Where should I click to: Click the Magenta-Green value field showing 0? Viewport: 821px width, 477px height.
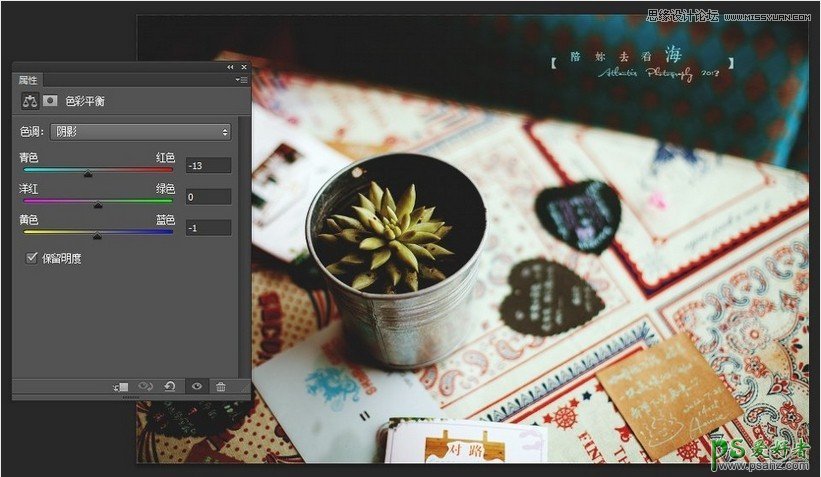208,197
